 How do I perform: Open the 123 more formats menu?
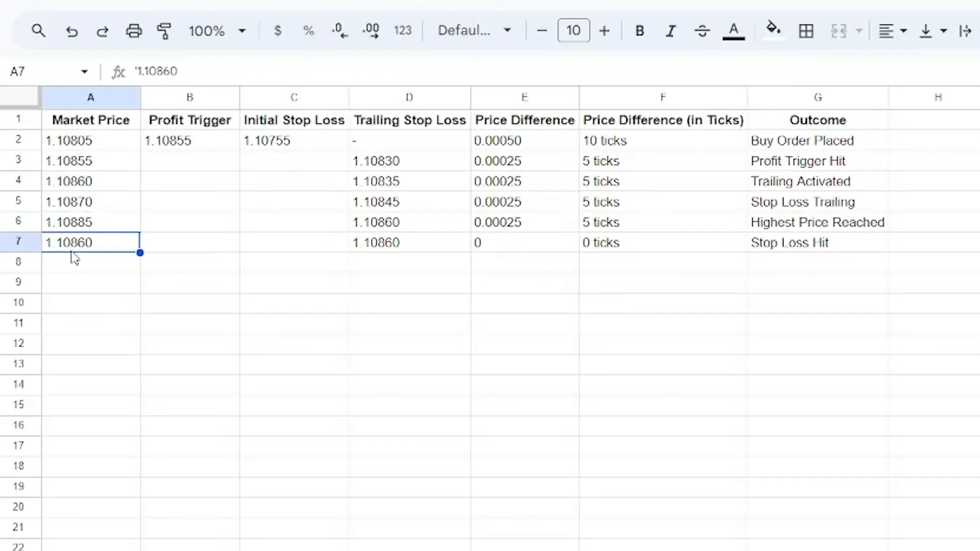403,31
